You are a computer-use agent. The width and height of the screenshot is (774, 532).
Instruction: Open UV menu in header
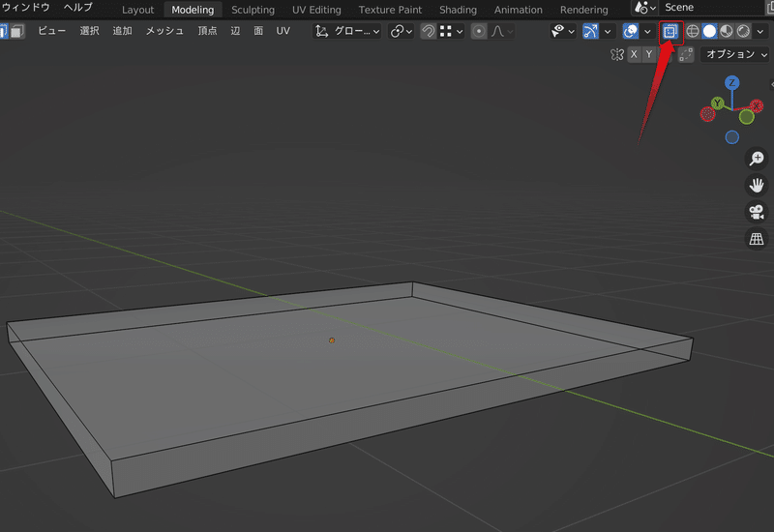(x=283, y=31)
